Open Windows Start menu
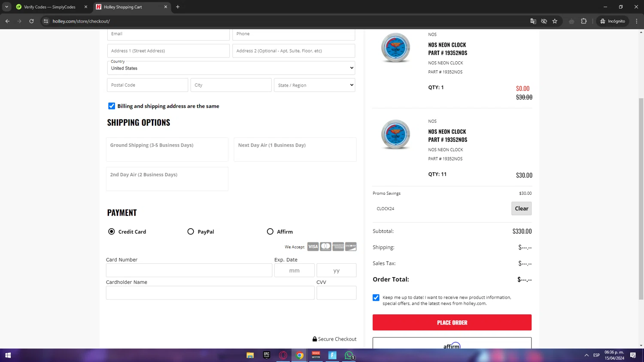 (8, 355)
